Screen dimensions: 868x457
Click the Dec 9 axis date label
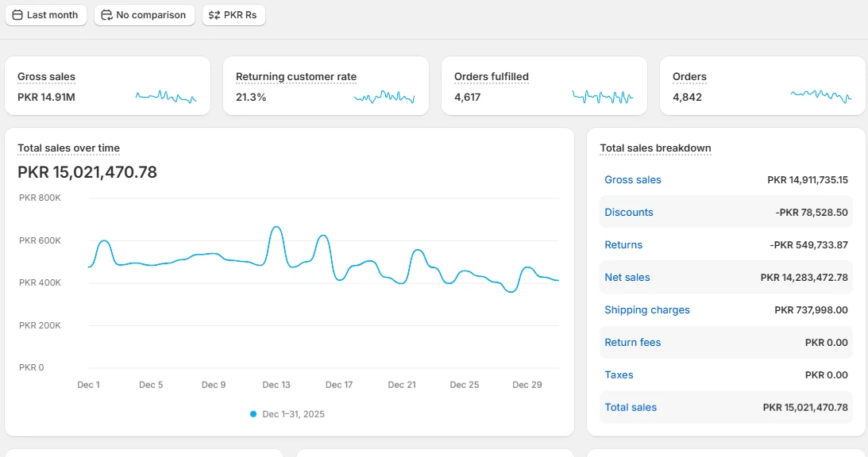click(x=214, y=385)
